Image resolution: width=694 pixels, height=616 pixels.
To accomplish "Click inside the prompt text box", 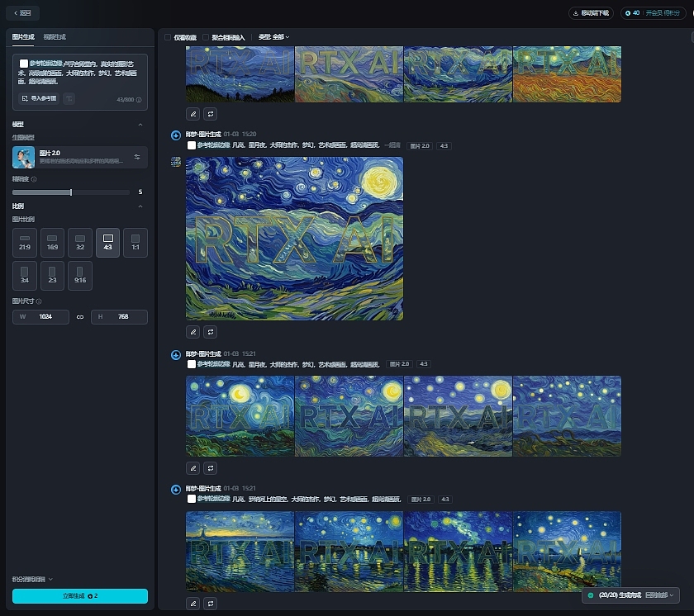I will 80,73.
